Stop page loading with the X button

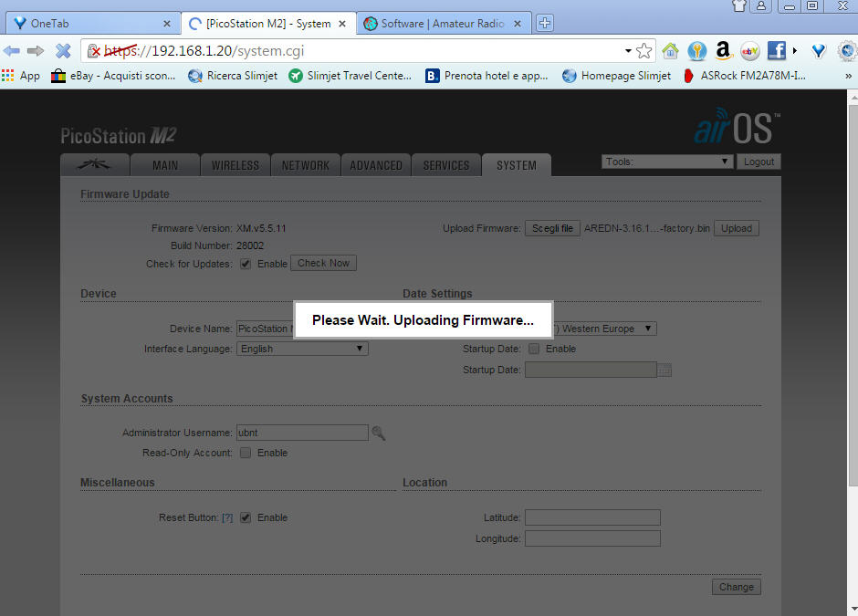click(x=64, y=51)
